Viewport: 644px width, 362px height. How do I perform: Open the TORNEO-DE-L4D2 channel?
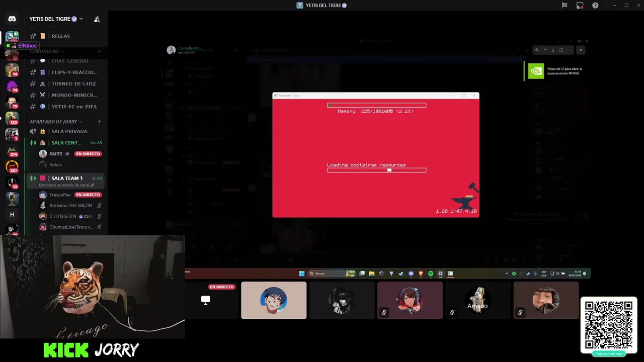(x=65, y=84)
